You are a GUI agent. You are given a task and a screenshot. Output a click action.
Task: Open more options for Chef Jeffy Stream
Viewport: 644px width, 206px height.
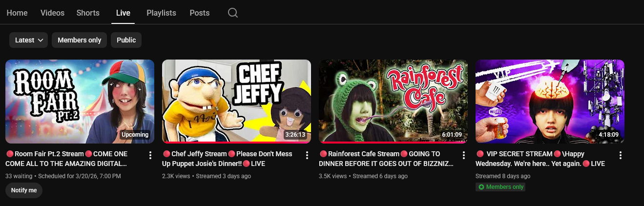(307, 155)
